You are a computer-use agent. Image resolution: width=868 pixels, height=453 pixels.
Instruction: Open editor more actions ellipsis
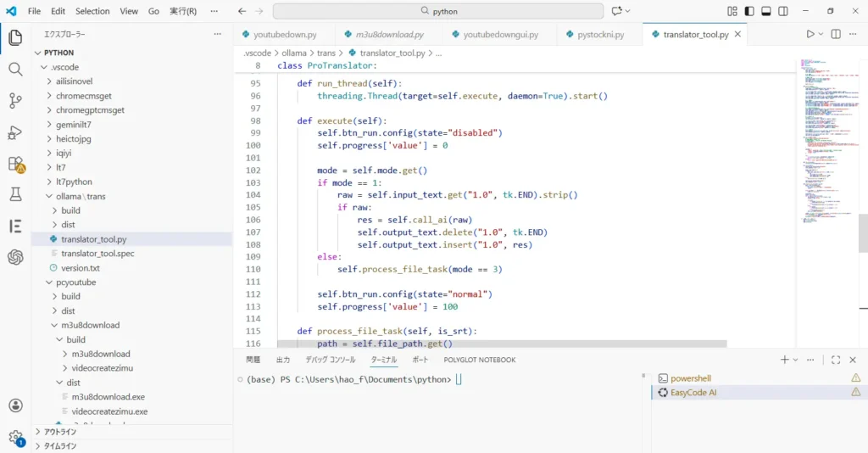coord(853,34)
